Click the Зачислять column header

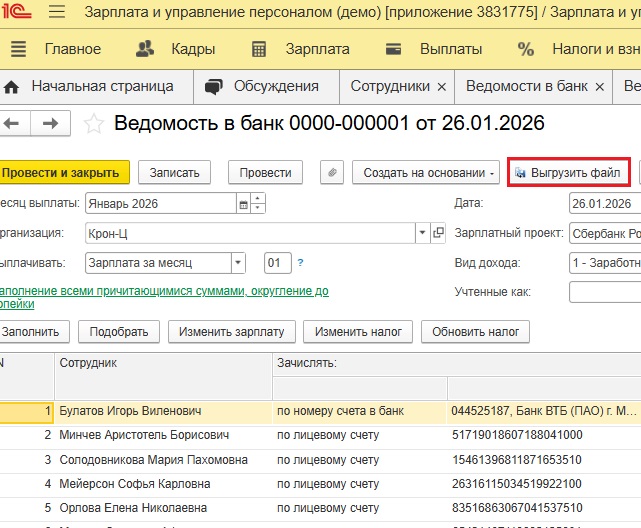(x=457, y=365)
